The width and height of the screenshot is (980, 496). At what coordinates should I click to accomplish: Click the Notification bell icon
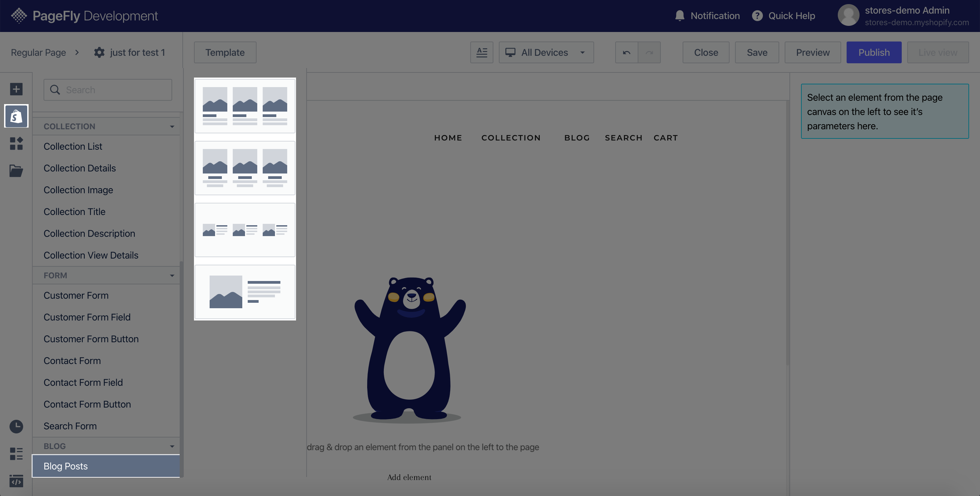click(680, 16)
